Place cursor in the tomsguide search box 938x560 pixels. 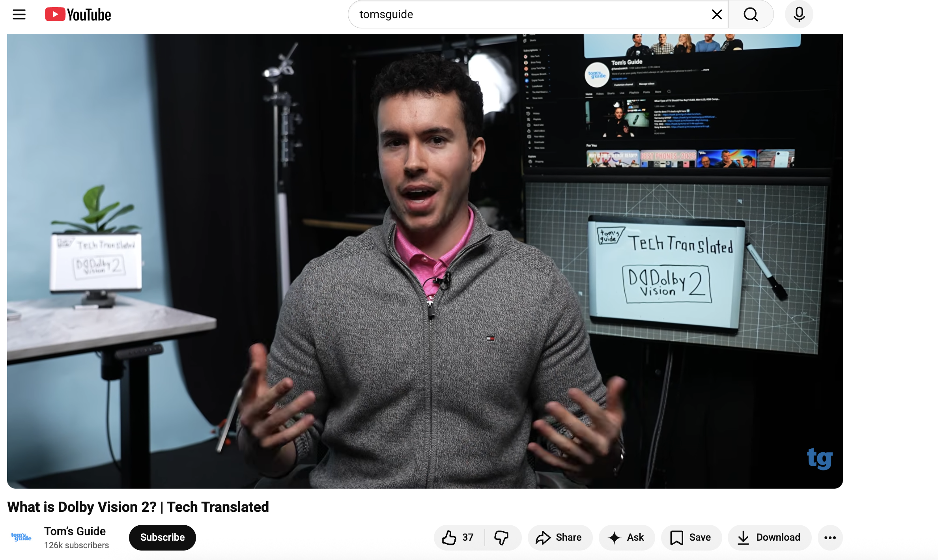point(513,14)
